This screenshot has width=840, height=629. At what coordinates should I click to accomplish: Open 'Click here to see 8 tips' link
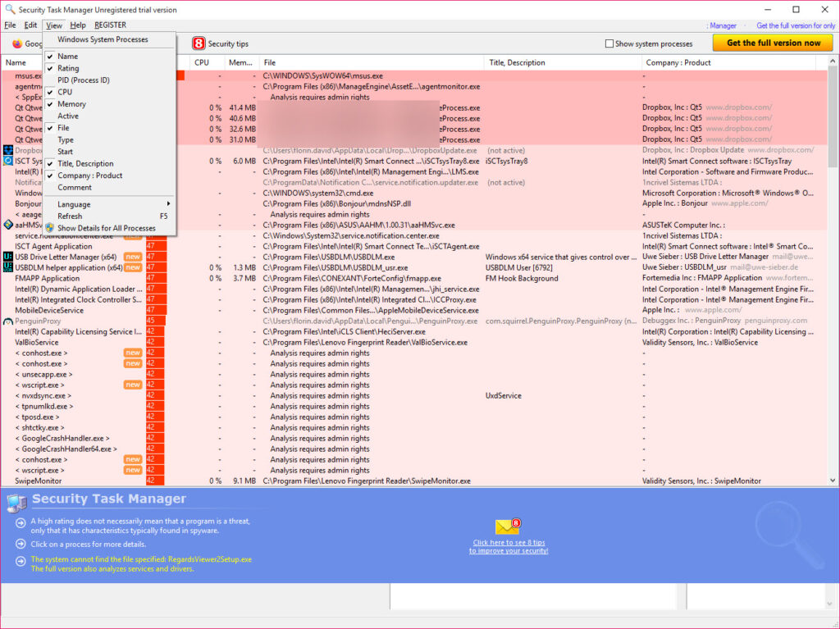pyautogui.click(x=509, y=546)
